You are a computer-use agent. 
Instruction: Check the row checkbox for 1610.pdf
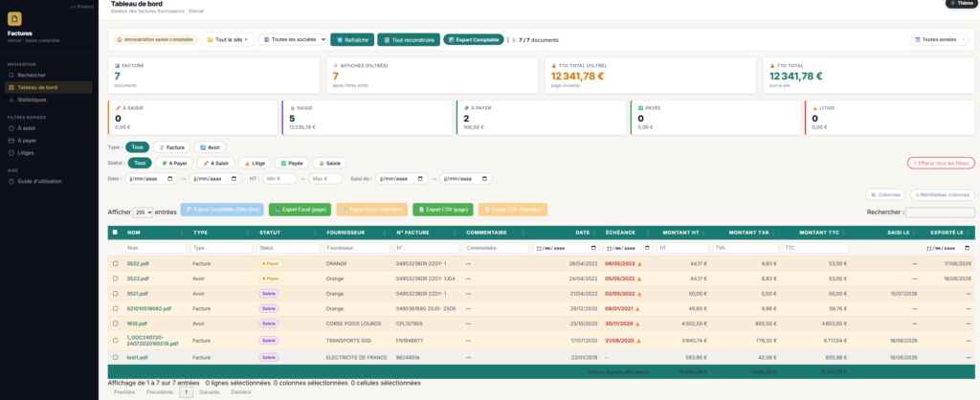click(x=115, y=323)
